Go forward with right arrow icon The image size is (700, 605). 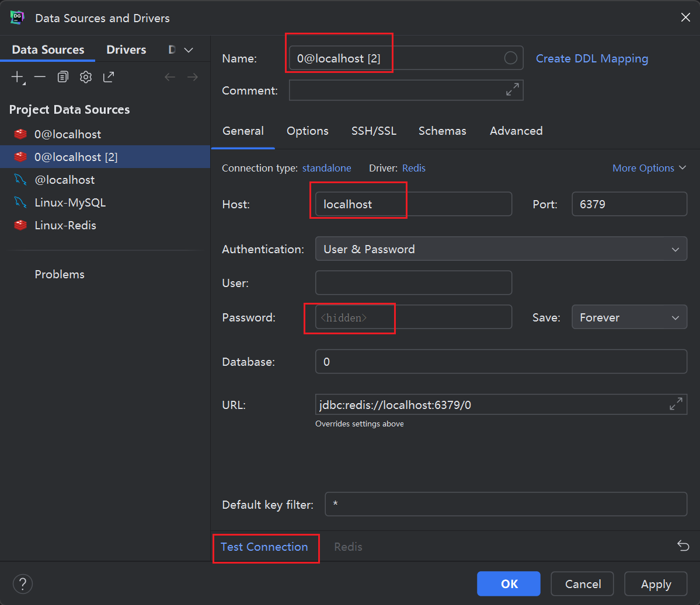click(193, 77)
